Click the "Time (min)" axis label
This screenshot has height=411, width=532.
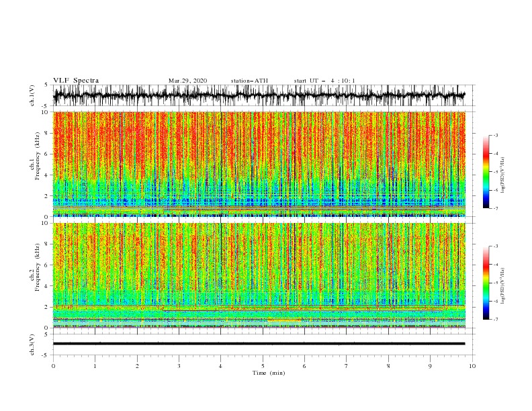269,373
